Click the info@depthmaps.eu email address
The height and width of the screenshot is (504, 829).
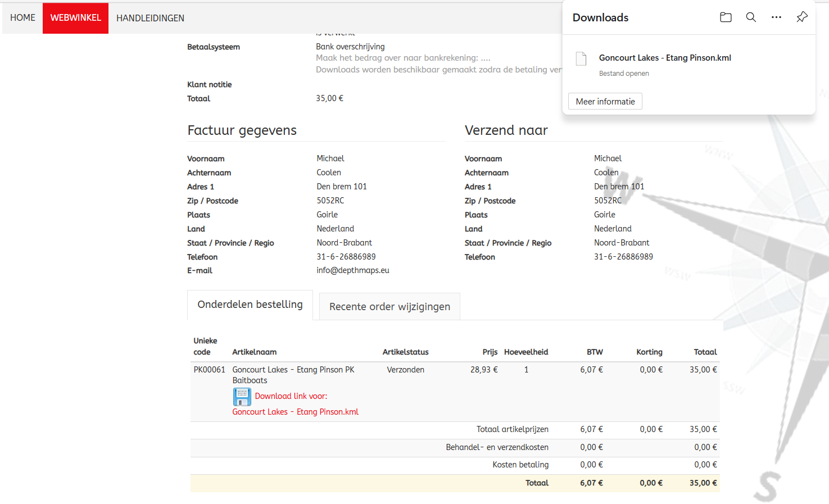point(352,270)
